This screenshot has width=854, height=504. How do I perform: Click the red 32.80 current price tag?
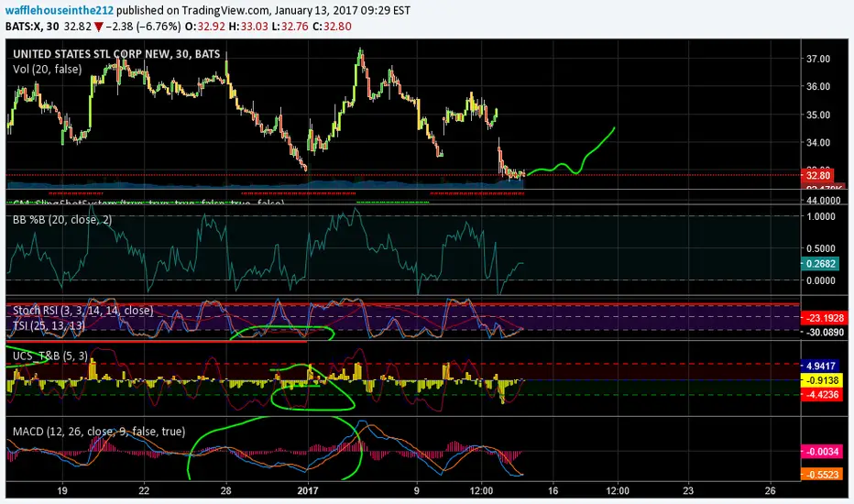[817, 175]
